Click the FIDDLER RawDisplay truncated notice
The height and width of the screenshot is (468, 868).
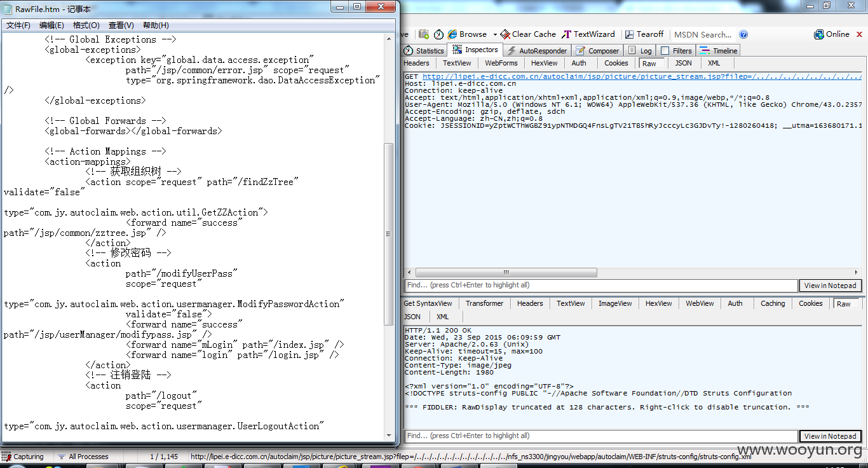[x=607, y=407]
